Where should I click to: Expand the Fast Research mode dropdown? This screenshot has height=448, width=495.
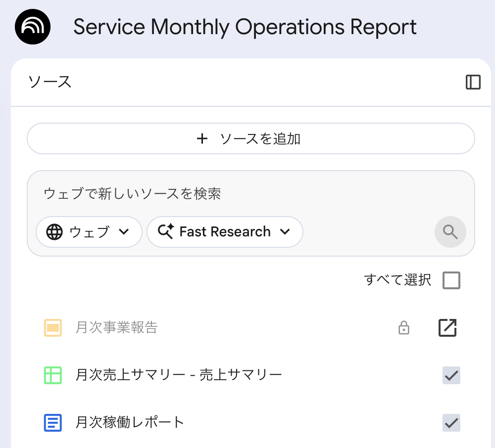(x=225, y=232)
